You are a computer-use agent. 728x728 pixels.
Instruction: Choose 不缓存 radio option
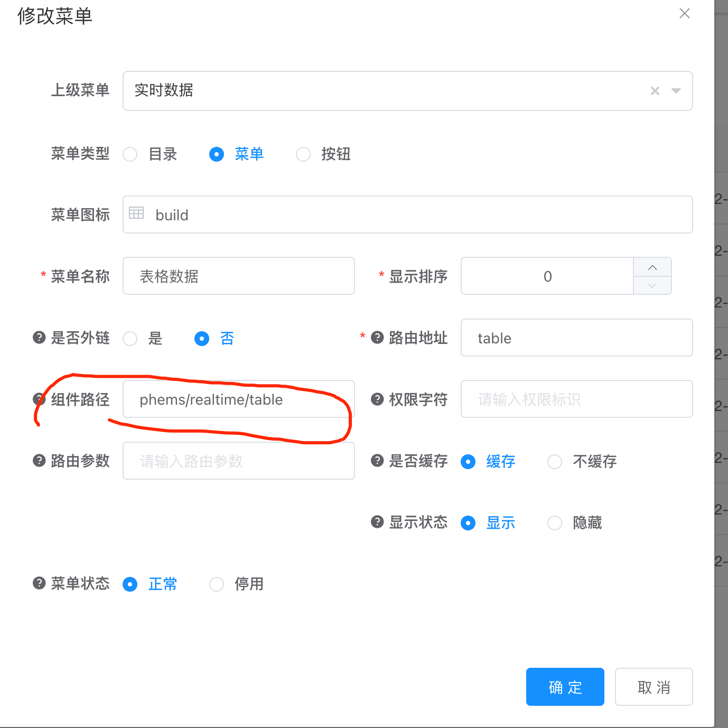tap(555, 462)
